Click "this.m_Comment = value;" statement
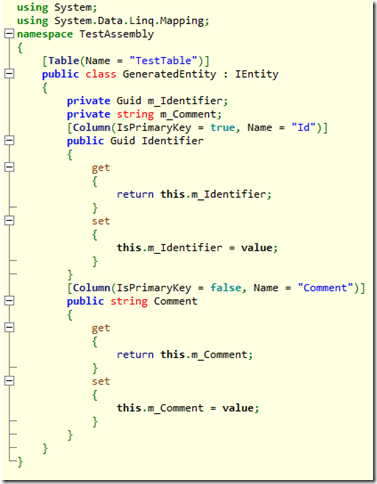 (188, 408)
